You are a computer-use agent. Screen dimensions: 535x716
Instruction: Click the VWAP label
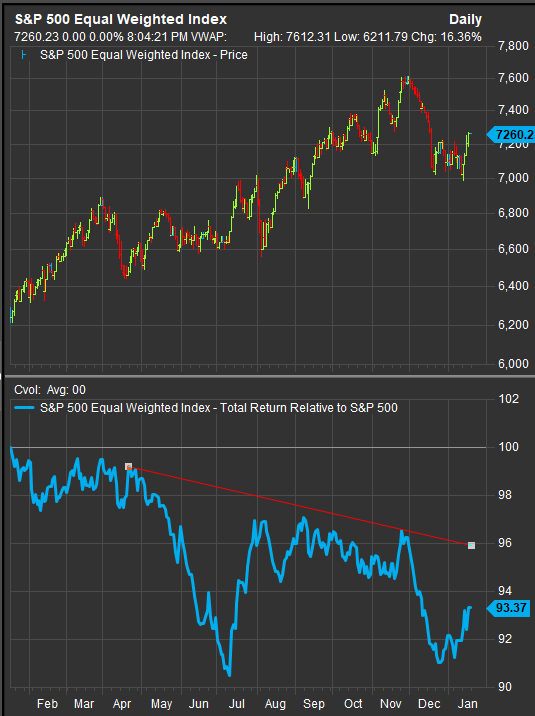click(x=209, y=37)
